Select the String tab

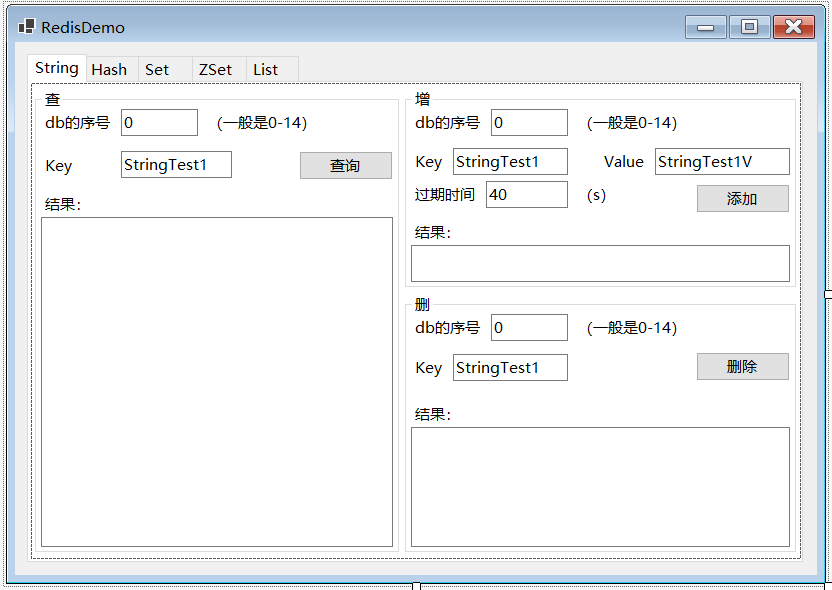click(x=57, y=68)
